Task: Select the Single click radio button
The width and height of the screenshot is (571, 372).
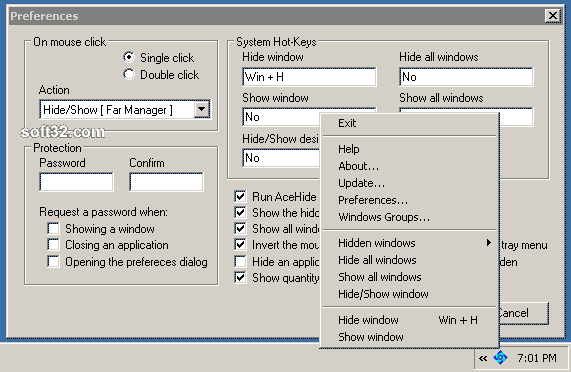Action: click(x=129, y=57)
